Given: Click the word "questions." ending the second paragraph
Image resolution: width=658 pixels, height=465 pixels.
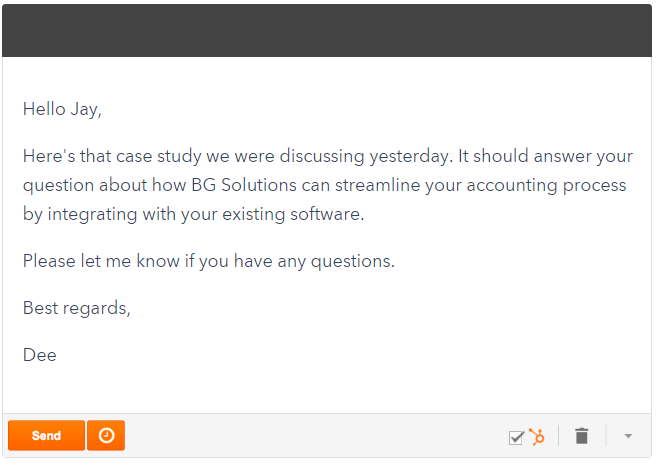Looking at the screenshot, I should [356, 262].
